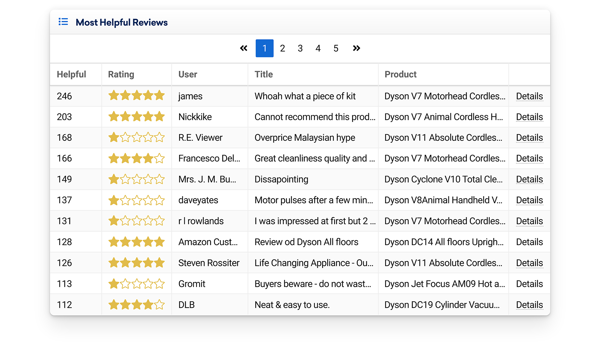Click the product 'Dyson DC14 All floors Uprigh...'
Image resolution: width=600 pixels, height=364 pixels.
[x=444, y=242]
